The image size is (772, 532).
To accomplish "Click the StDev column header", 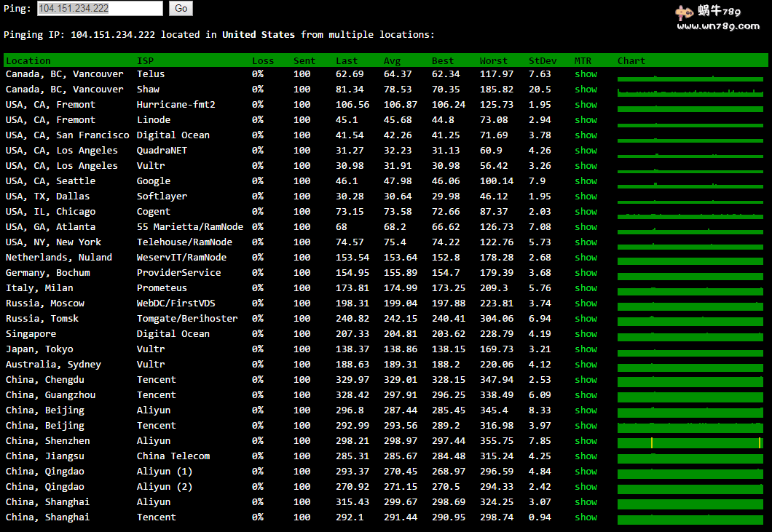I will 543,61.
